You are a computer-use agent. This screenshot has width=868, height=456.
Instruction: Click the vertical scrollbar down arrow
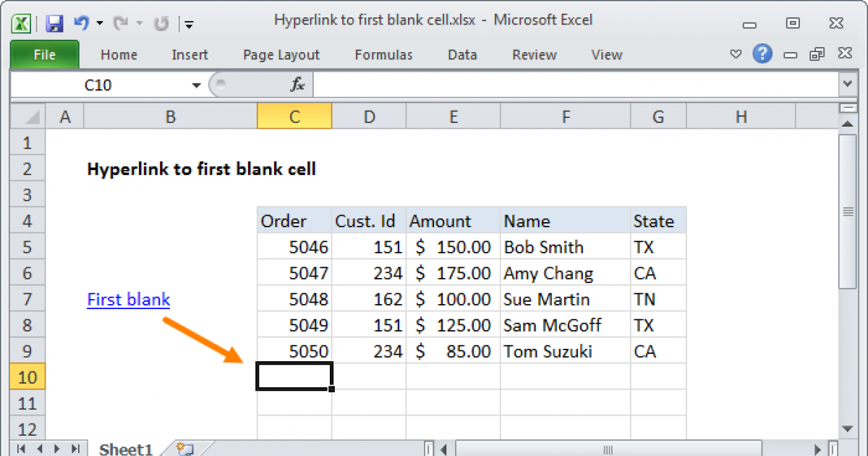coord(847,428)
